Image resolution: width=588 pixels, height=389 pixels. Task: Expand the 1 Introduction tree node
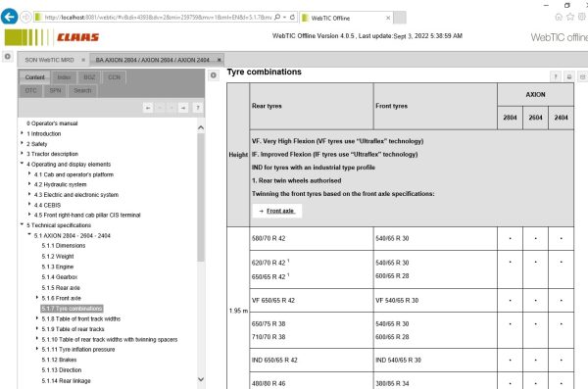(22, 133)
